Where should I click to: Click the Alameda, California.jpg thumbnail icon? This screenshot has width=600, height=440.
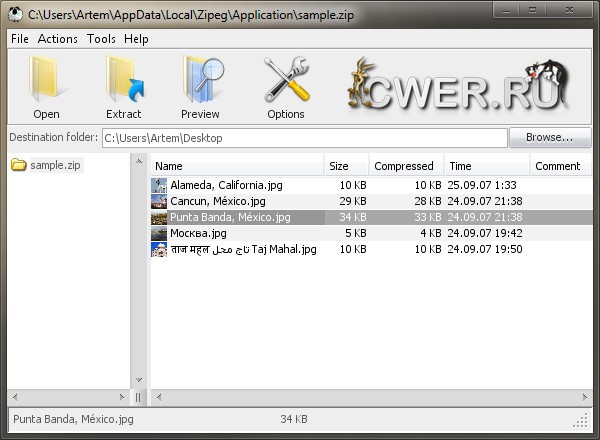(159, 185)
